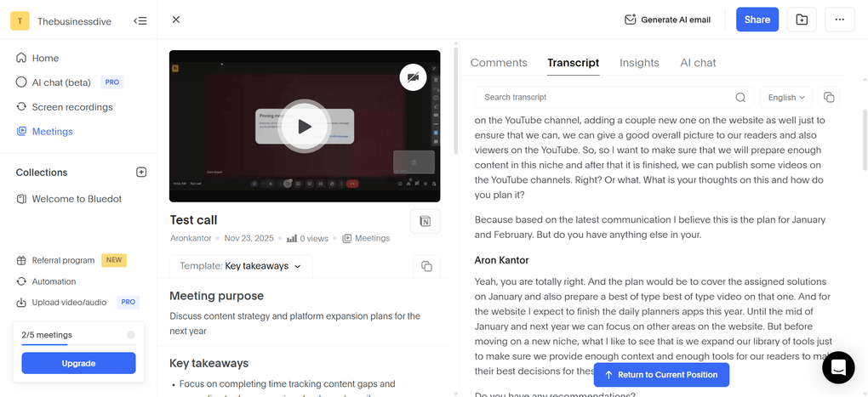Viewport: 868px width, 397px height.
Task: Switch to the Comments tab
Action: tap(499, 62)
